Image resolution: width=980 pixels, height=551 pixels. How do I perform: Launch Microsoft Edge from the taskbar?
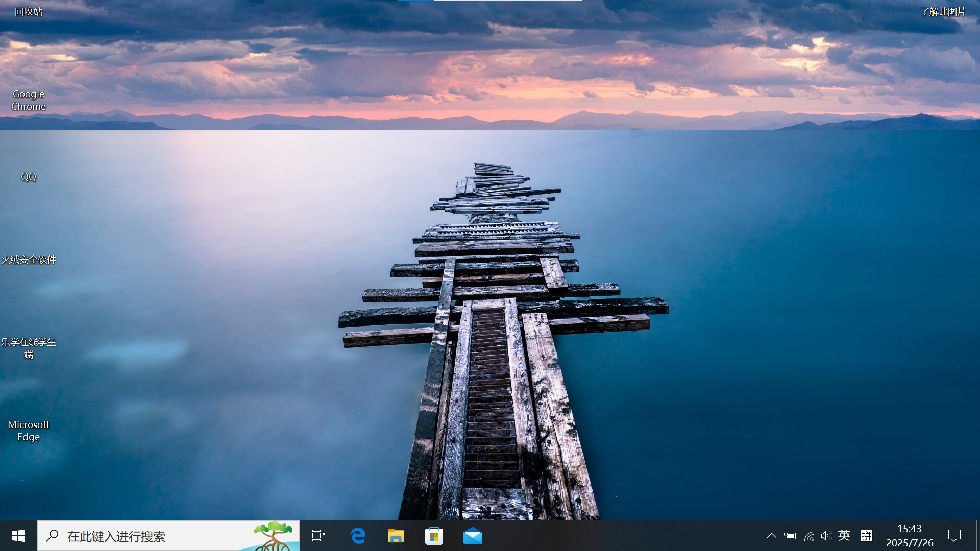pyautogui.click(x=358, y=536)
